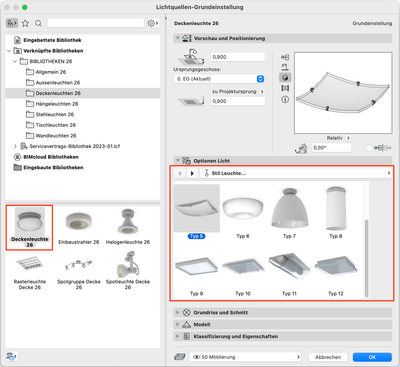The image size is (400, 367).
Task: Select lamp style Typ 7
Action: 289,213
